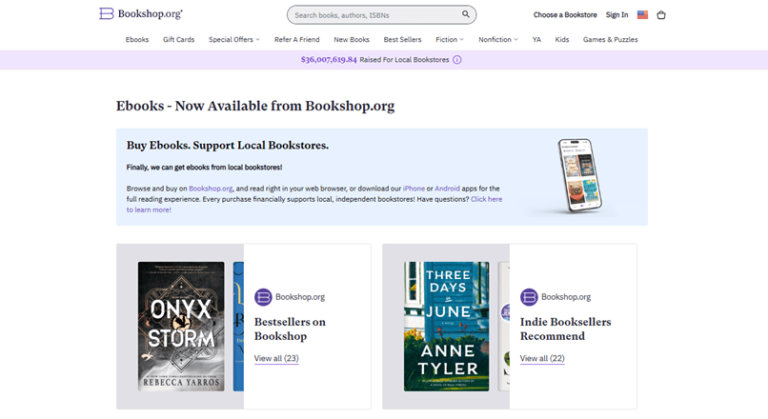Click the Bookshop.org link in the banner paragraph
Viewport: 768px width, 419px height.
pos(211,189)
